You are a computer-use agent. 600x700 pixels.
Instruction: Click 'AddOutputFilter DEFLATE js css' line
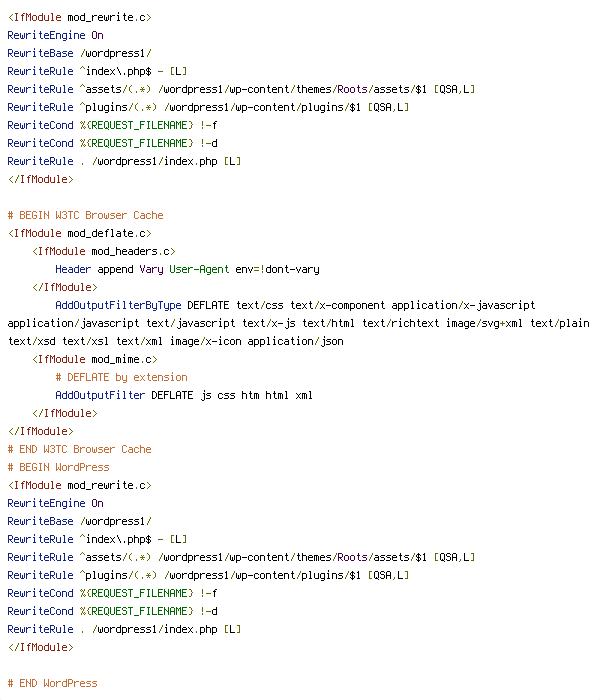(x=184, y=395)
